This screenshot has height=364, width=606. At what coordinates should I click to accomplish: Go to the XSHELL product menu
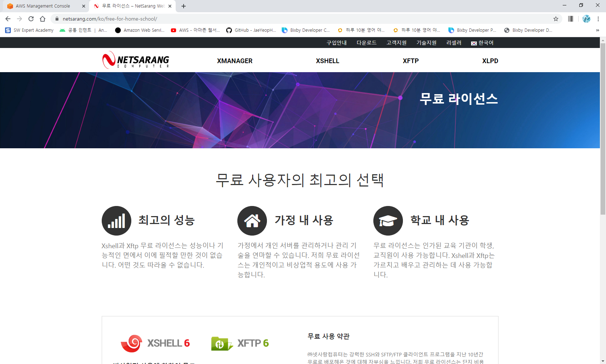point(328,61)
